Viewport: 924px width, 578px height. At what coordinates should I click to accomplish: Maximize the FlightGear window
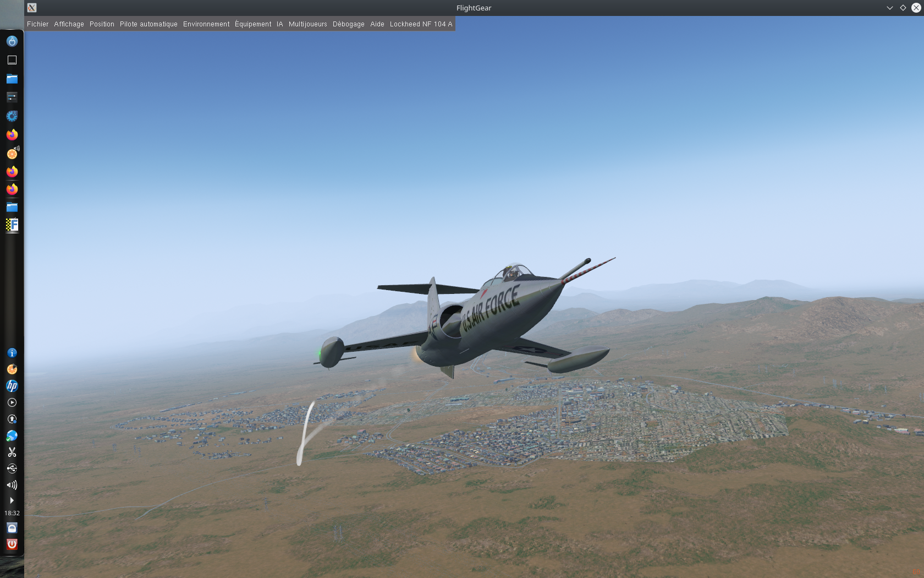903,8
